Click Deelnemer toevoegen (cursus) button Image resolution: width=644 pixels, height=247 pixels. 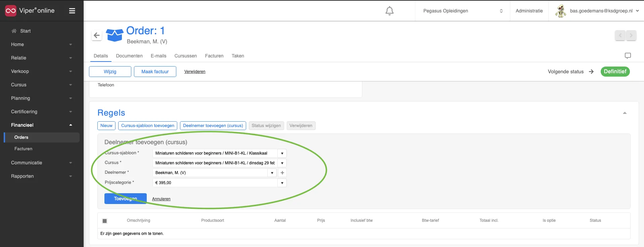[x=213, y=126]
